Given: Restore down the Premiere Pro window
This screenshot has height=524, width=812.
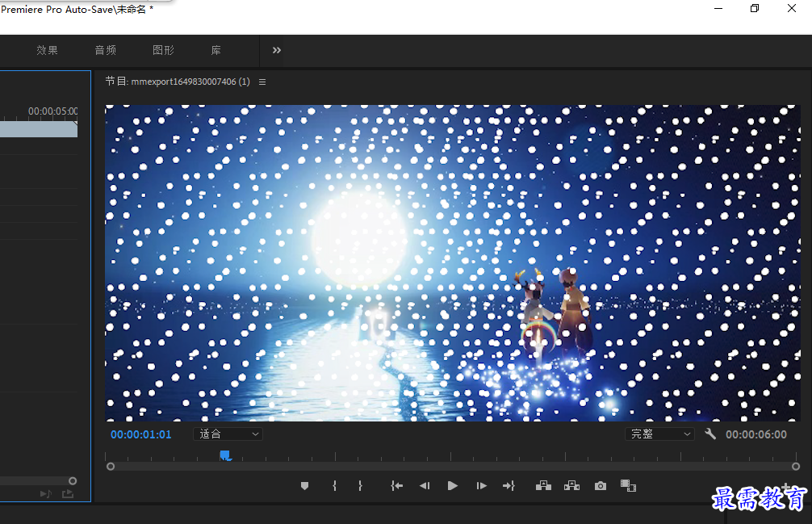Looking at the screenshot, I should [x=755, y=8].
